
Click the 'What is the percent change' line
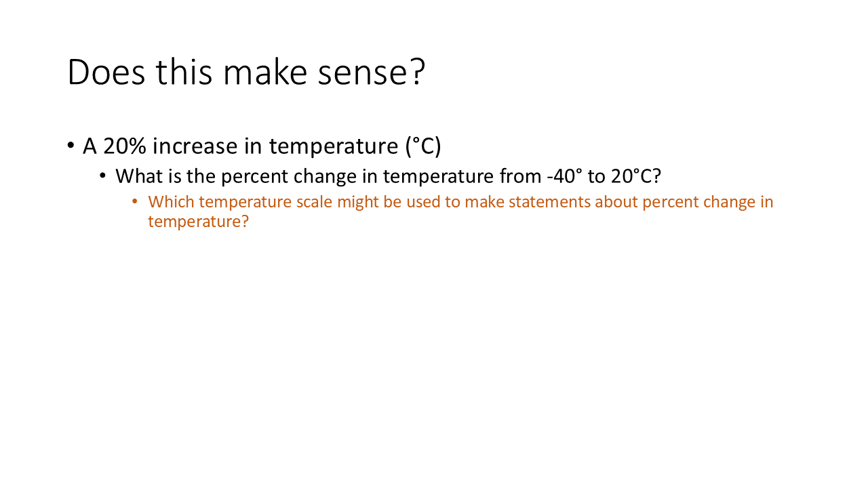[388, 176]
